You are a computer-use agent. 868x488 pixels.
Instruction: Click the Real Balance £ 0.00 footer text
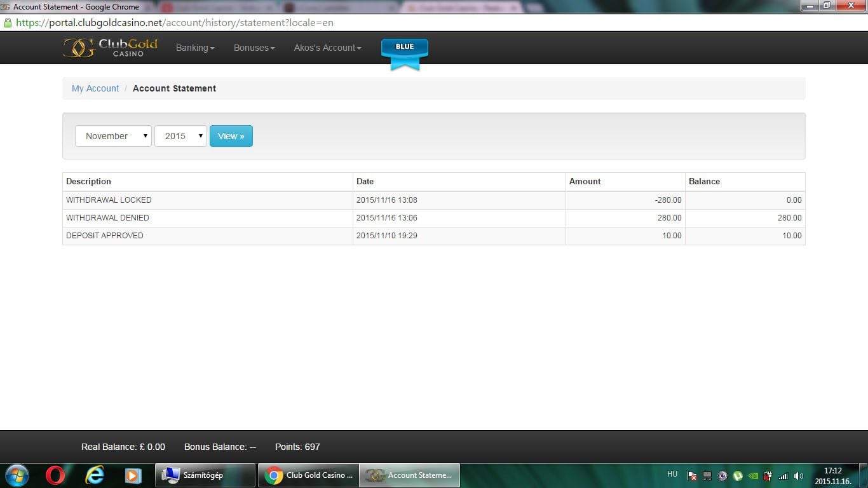coord(123,447)
